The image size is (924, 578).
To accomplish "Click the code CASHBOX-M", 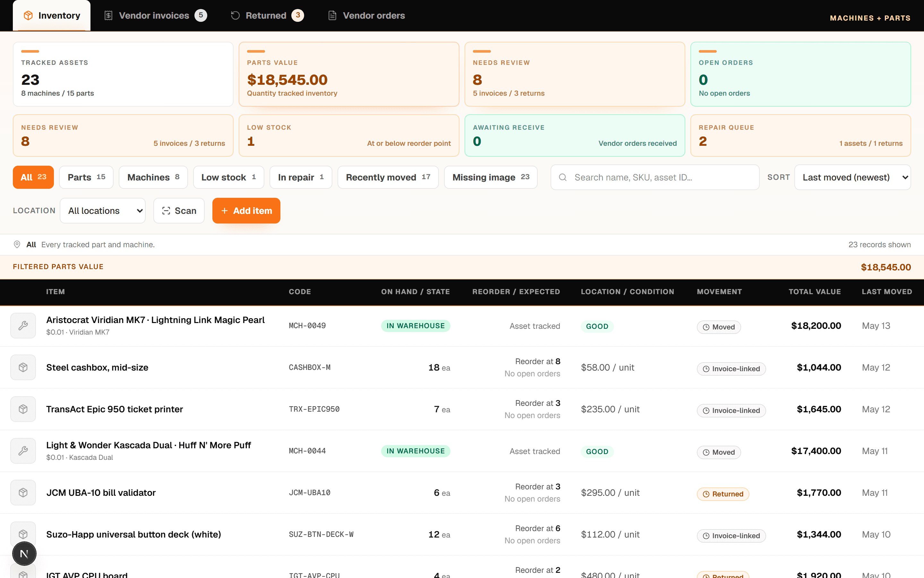I will tap(310, 367).
